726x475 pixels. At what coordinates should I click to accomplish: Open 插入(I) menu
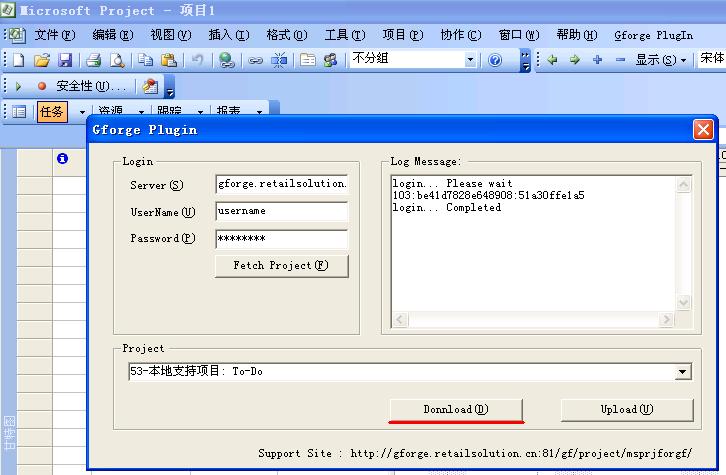click(x=229, y=35)
